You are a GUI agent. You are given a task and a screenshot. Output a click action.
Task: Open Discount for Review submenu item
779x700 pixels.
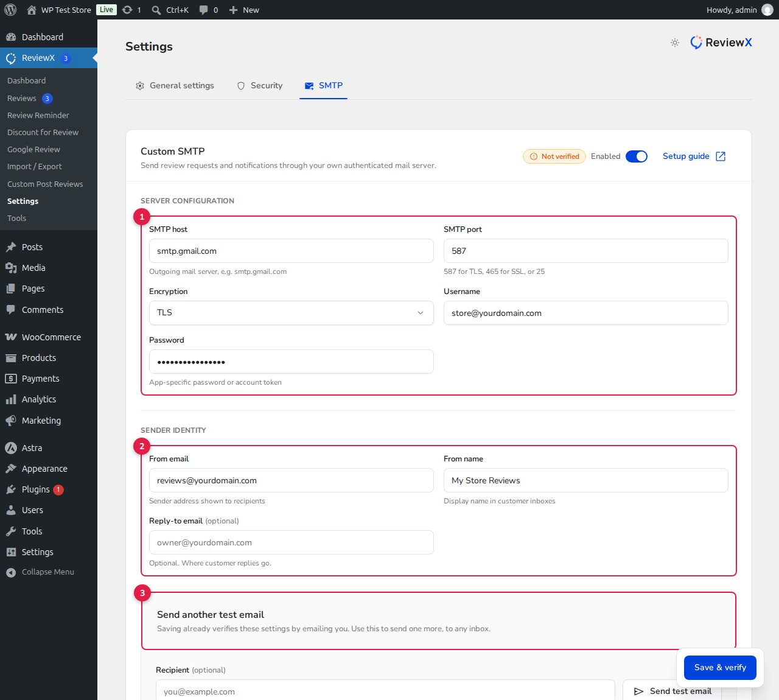coord(43,132)
